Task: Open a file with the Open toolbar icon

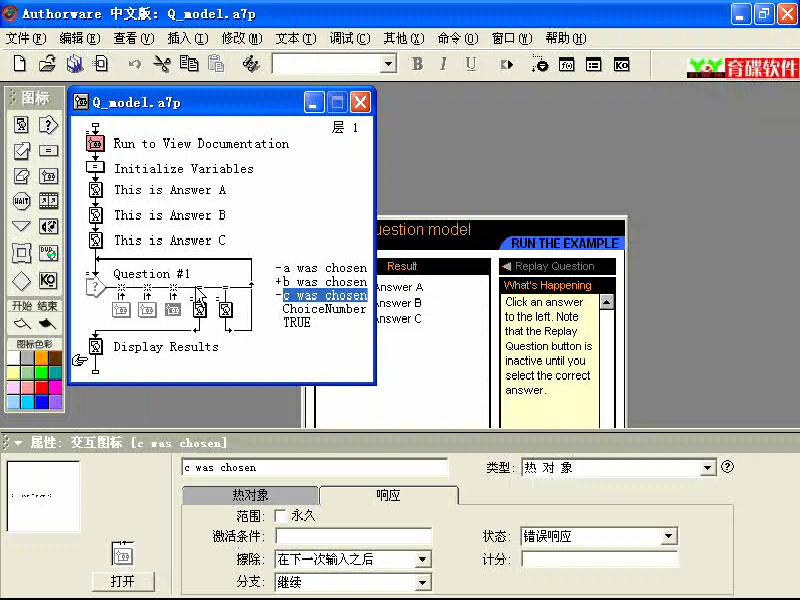Action: coord(47,64)
